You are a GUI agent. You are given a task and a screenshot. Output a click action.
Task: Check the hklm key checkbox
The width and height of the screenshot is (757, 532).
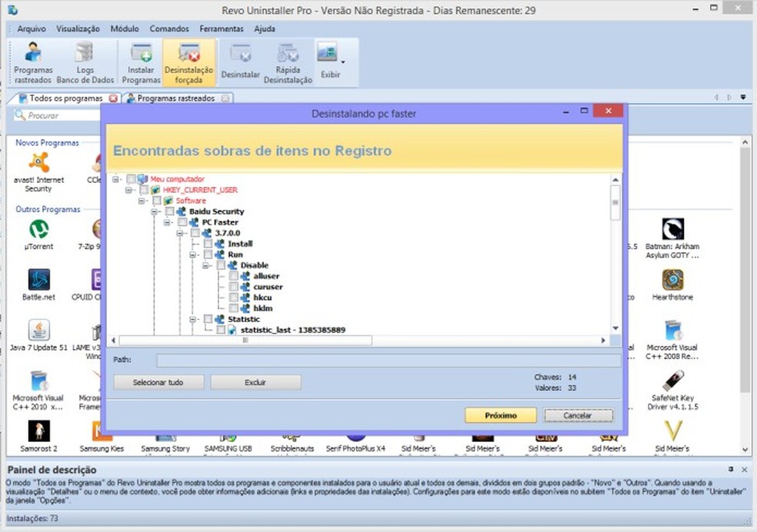coord(234,308)
